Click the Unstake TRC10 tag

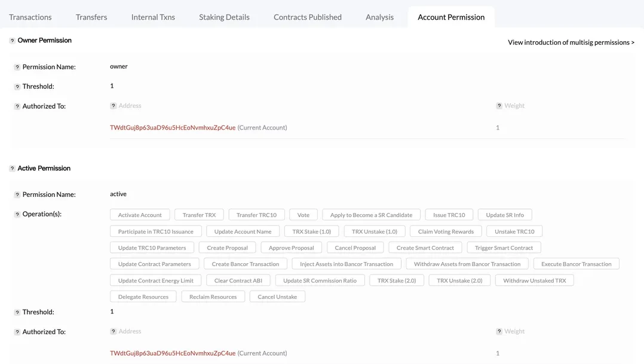pos(514,231)
